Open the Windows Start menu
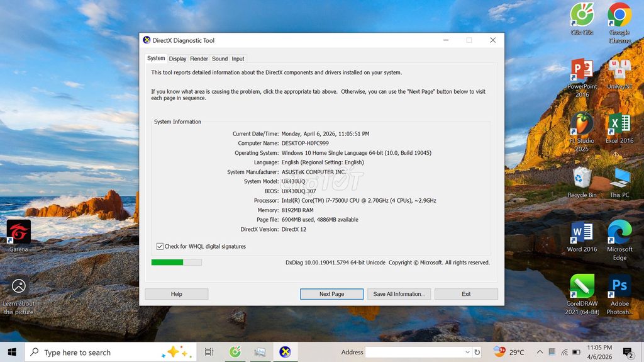The height and width of the screenshot is (362, 644). pos(12,352)
